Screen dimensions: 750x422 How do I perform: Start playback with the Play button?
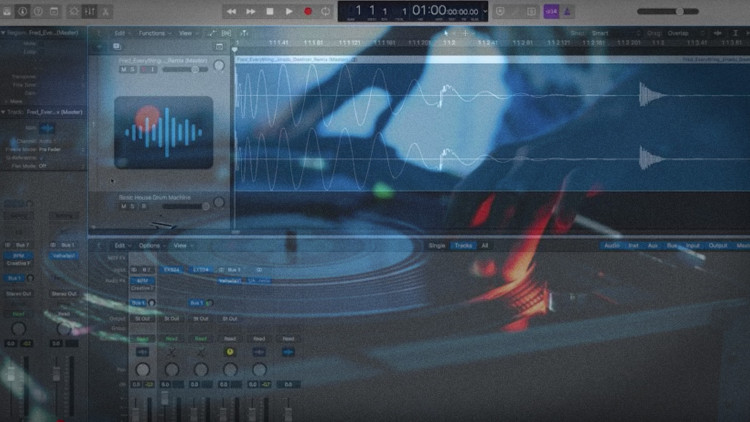289,11
